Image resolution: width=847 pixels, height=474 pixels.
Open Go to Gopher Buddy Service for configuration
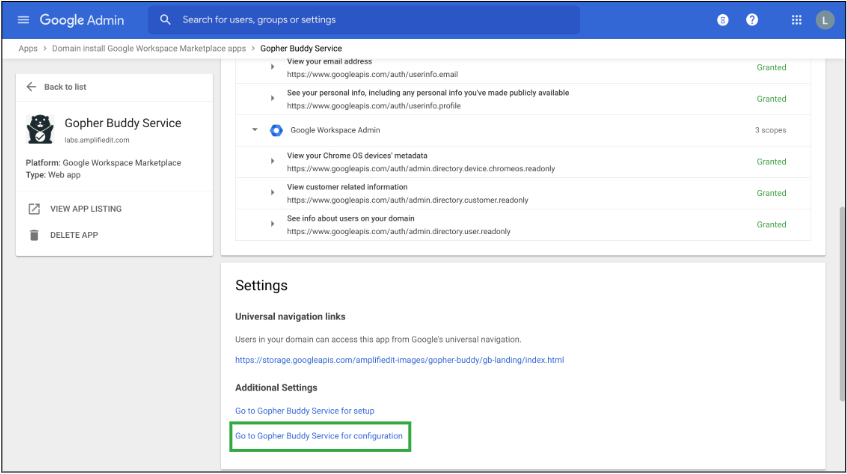point(319,436)
